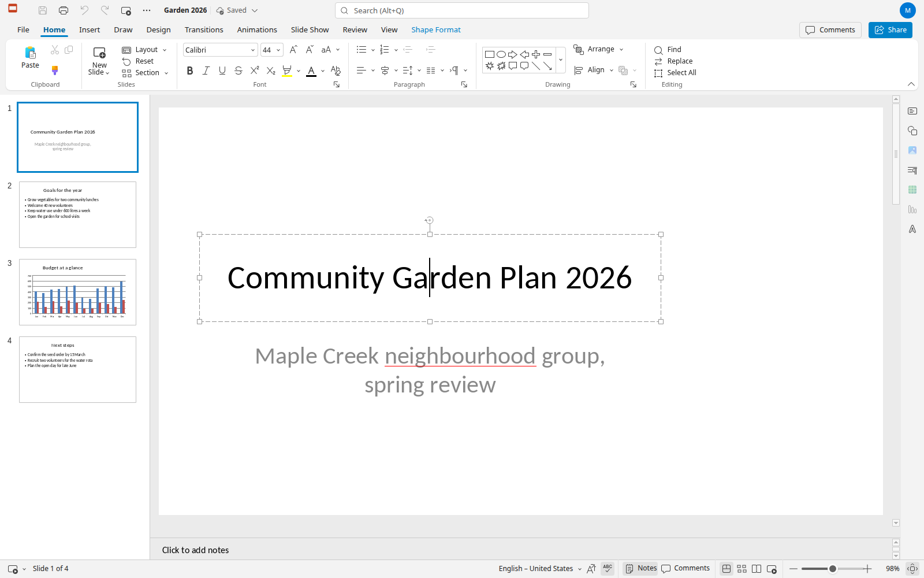Open the Insert ribbon tab
Viewport: 924px width, 578px height.
click(x=90, y=29)
